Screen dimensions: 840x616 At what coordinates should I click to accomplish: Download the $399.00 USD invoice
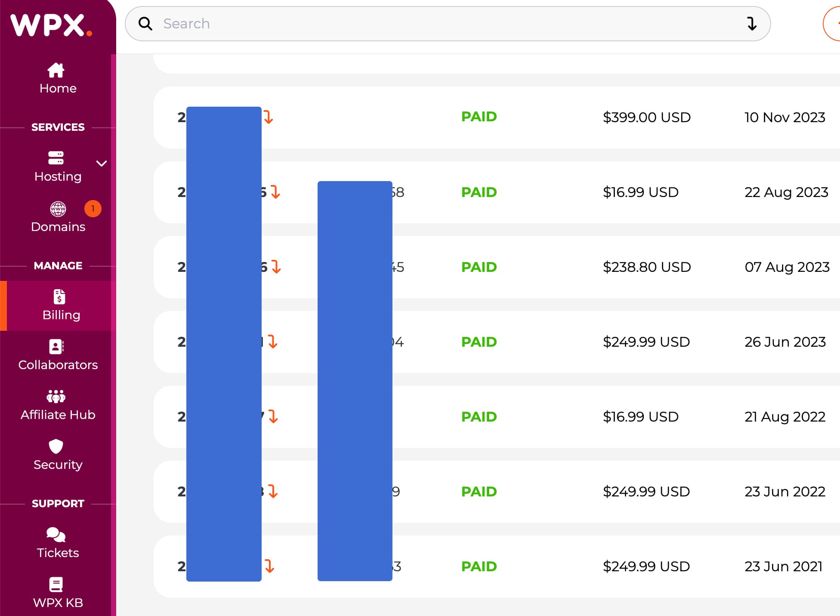tap(269, 117)
